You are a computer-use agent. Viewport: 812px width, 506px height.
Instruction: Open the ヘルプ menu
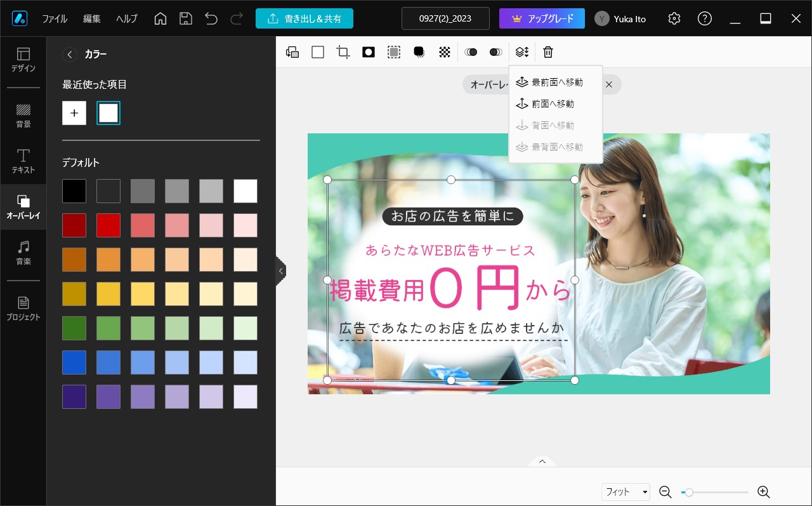[x=127, y=18]
